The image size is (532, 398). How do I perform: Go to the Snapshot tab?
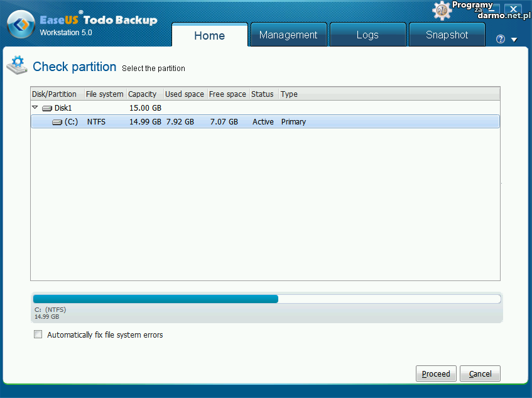(x=447, y=35)
